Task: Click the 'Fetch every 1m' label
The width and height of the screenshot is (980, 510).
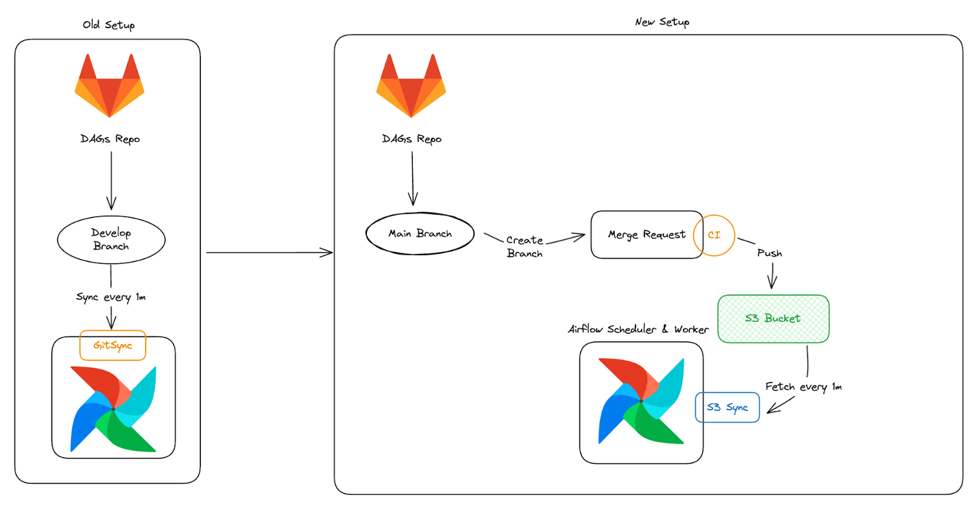Action: [804, 387]
